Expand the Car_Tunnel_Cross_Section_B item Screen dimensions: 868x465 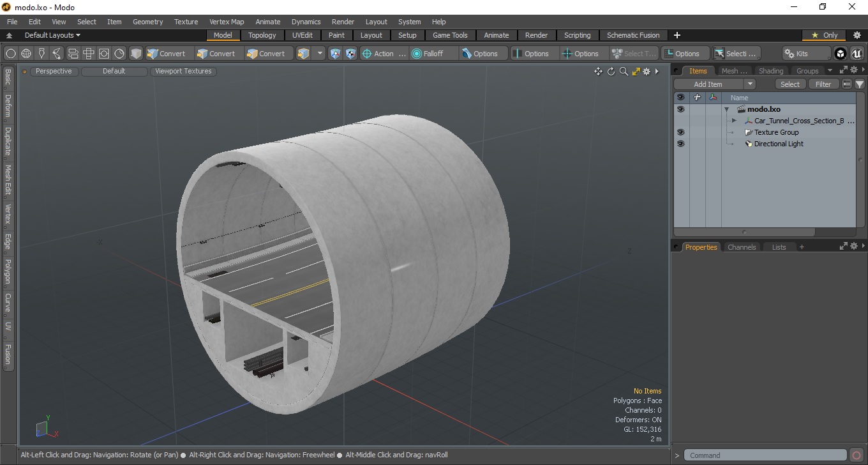[734, 121]
